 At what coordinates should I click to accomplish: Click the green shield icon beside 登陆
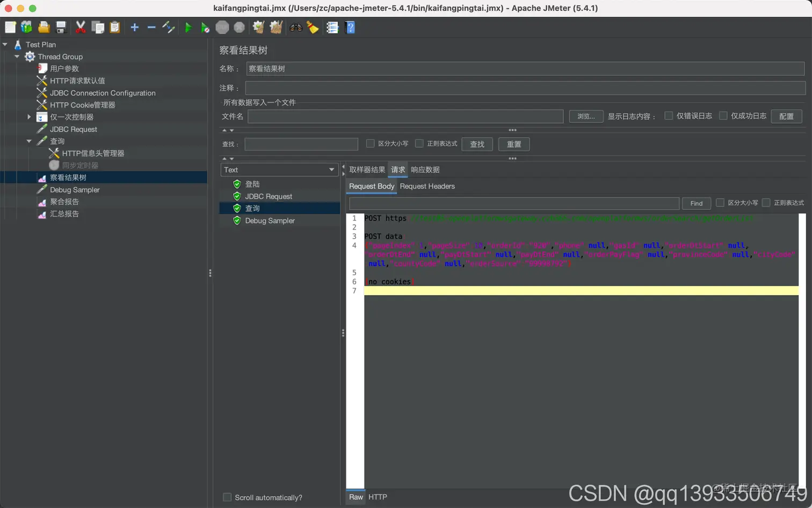237,184
